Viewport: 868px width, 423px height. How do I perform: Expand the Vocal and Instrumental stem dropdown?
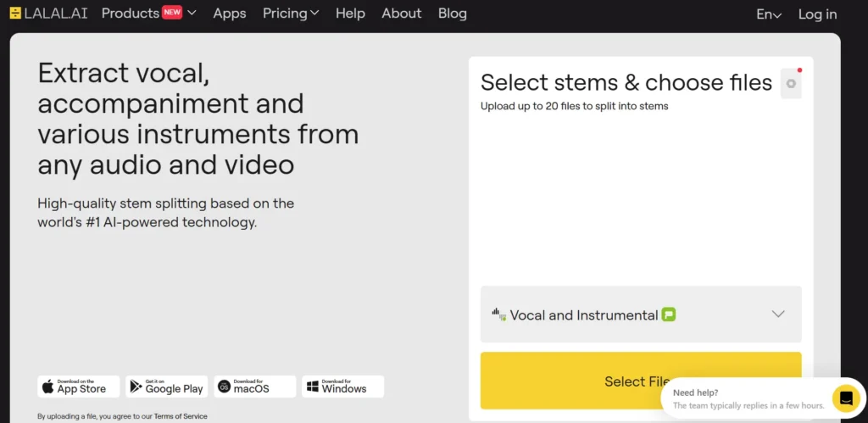[641, 314]
